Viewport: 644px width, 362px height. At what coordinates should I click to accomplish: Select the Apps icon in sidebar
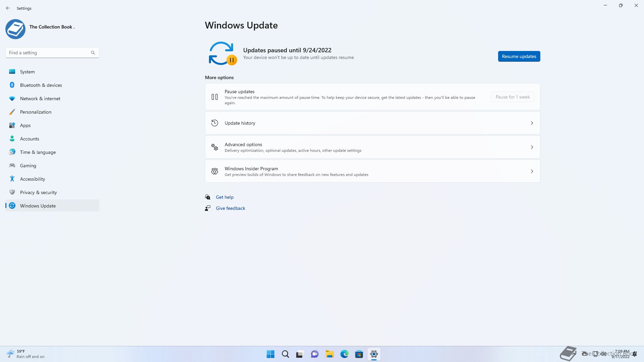coord(12,125)
